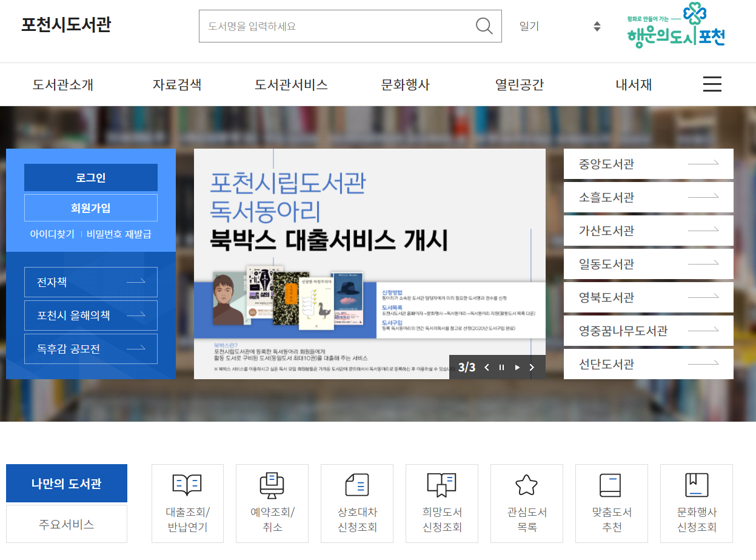This screenshot has height=560, width=756.
Task: Click the search magnifier icon
Action: [x=484, y=26]
